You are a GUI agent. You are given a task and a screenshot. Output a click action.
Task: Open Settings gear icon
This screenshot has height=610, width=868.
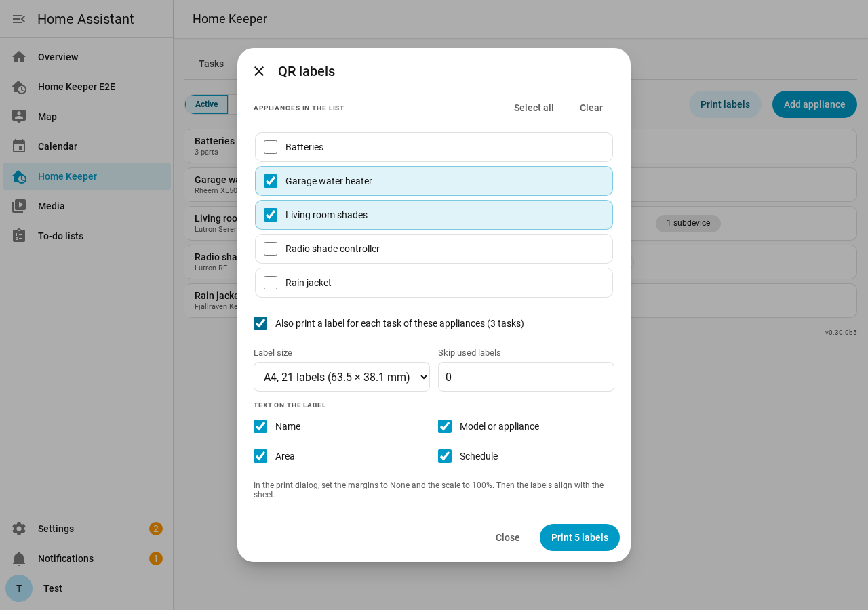click(19, 529)
